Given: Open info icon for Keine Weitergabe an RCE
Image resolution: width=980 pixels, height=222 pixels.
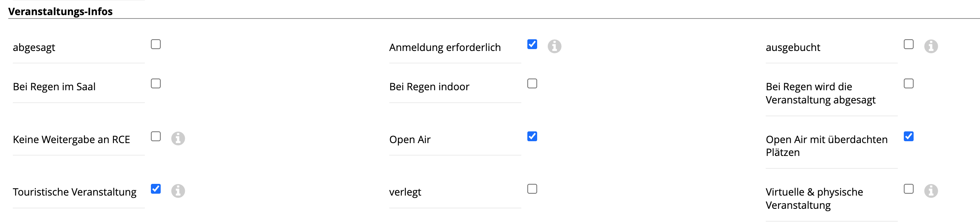Looking at the screenshot, I should [178, 139].
